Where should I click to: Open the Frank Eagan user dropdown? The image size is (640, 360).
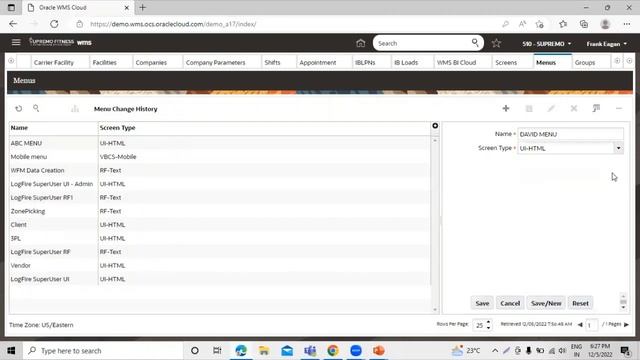(x=607, y=44)
